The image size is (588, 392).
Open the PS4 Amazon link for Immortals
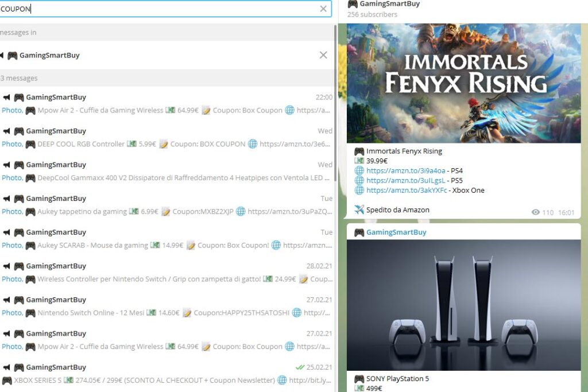[x=406, y=171]
